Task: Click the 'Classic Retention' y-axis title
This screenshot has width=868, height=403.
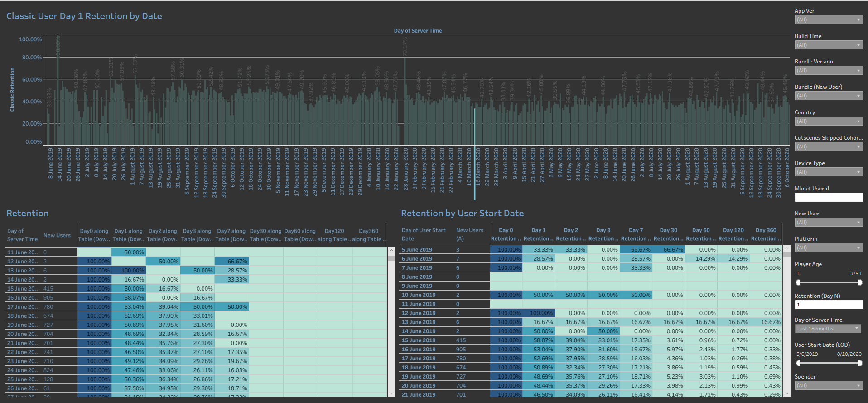Action: tap(12, 90)
